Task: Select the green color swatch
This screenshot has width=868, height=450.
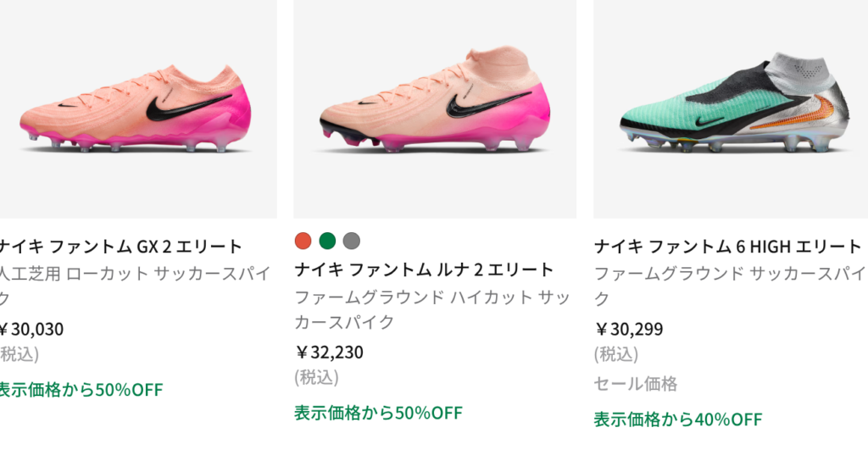Action: 327,241
